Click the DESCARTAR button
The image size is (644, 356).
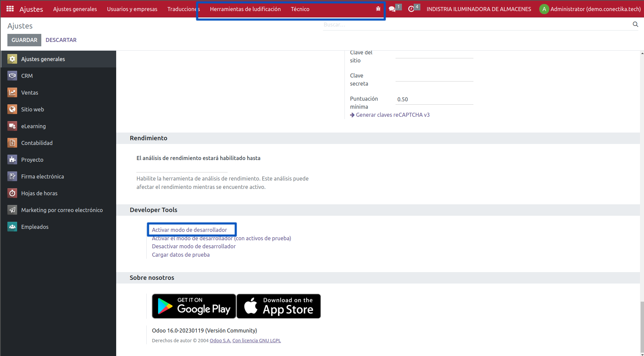[61, 40]
